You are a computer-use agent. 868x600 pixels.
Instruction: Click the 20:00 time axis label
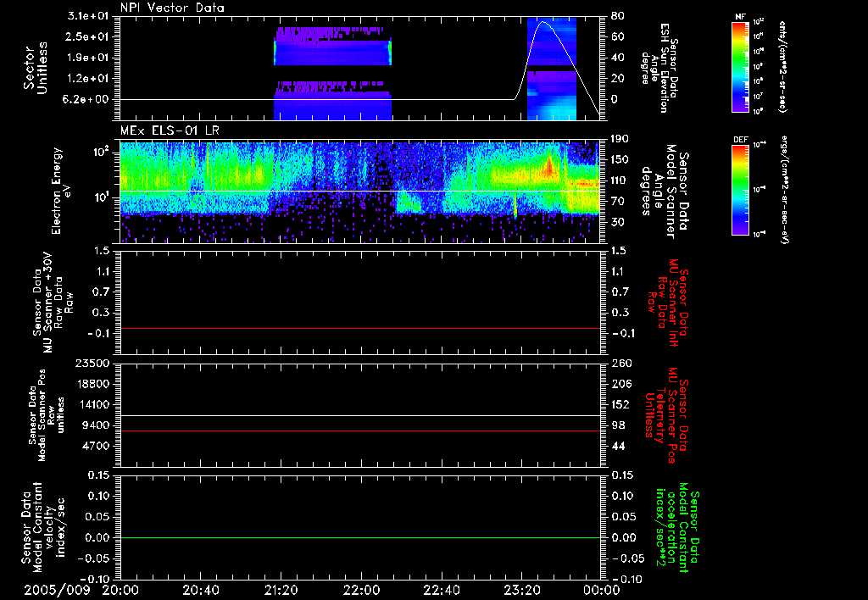[x=122, y=590]
